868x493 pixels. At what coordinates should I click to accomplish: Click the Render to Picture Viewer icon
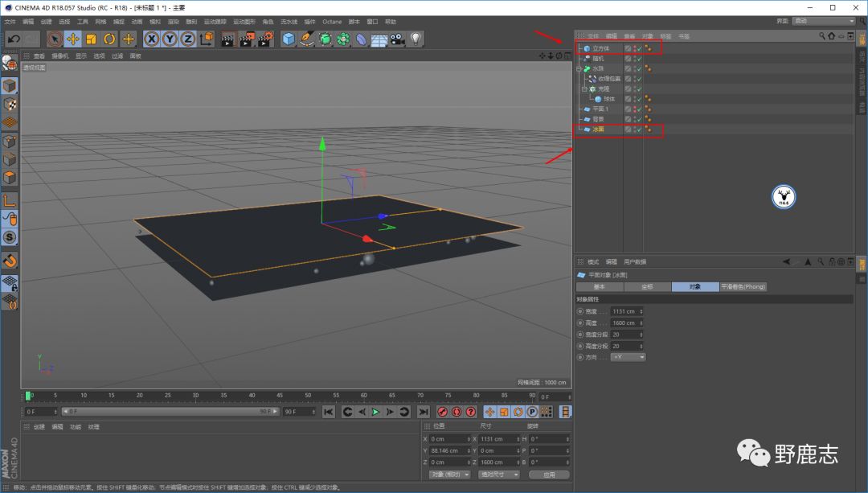click(x=247, y=39)
